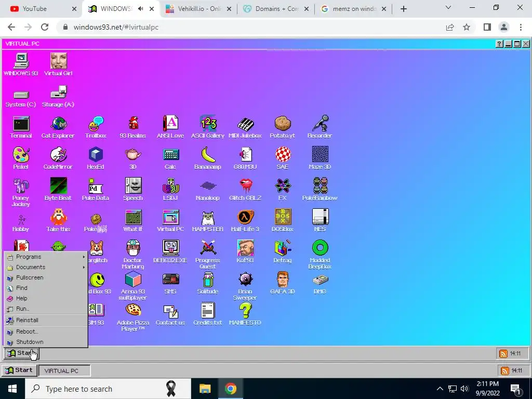
Task: Switch to the YouTube browser tab
Action: click(x=41, y=9)
